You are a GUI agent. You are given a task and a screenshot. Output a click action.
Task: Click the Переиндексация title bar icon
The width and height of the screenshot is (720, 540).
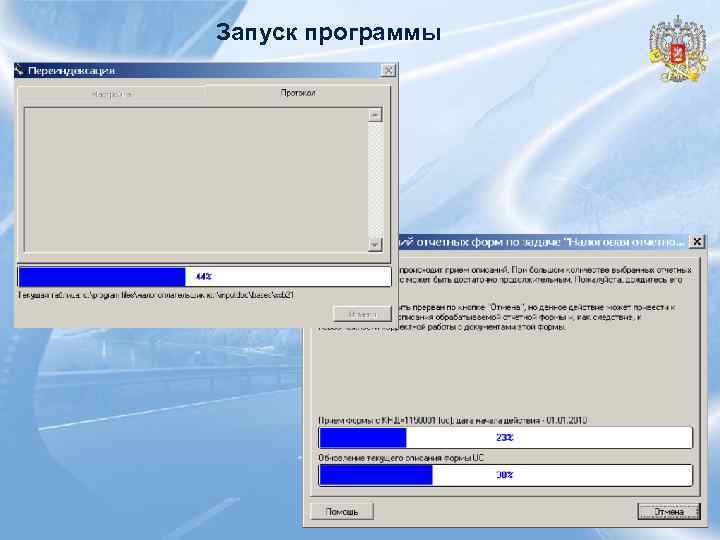point(19,70)
